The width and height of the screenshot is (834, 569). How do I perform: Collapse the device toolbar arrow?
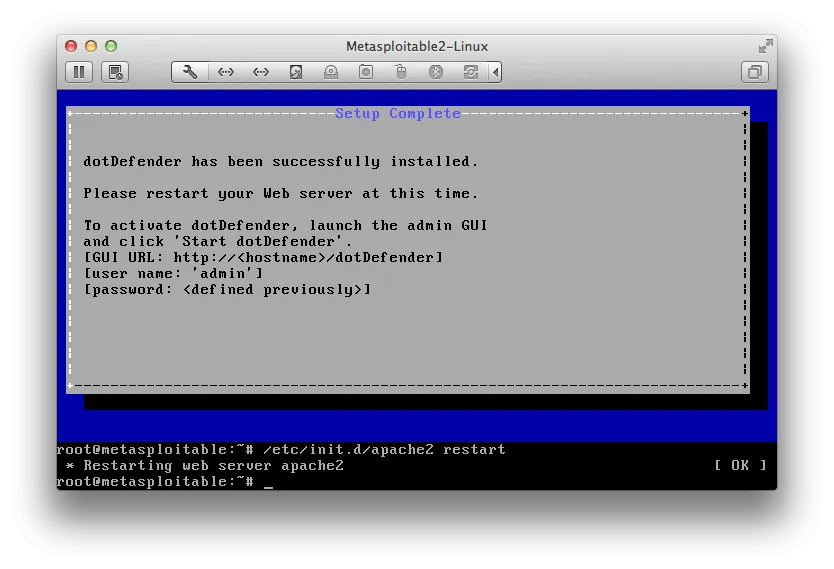pyautogui.click(x=496, y=72)
